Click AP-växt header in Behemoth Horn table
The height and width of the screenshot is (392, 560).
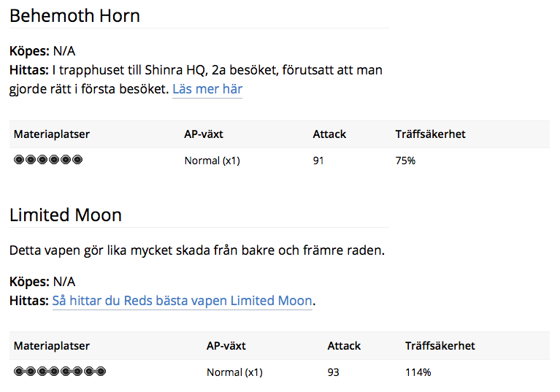[204, 134]
